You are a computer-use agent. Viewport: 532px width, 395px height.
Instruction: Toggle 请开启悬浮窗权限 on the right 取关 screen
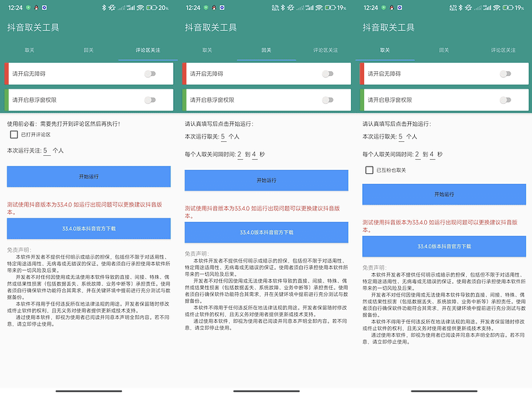505,100
